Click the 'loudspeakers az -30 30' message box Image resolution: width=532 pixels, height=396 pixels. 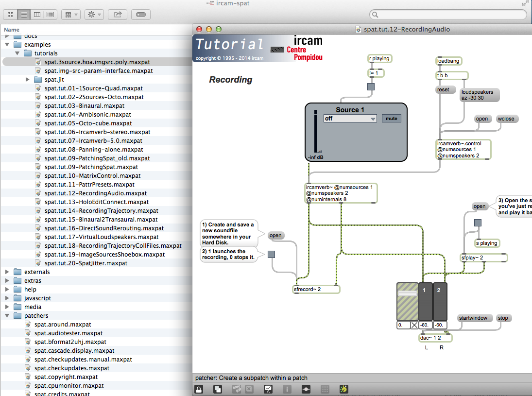[x=480, y=95]
